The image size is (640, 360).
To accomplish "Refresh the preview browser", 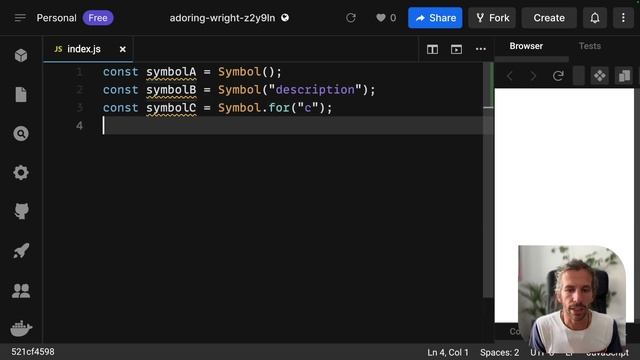I will (558, 76).
